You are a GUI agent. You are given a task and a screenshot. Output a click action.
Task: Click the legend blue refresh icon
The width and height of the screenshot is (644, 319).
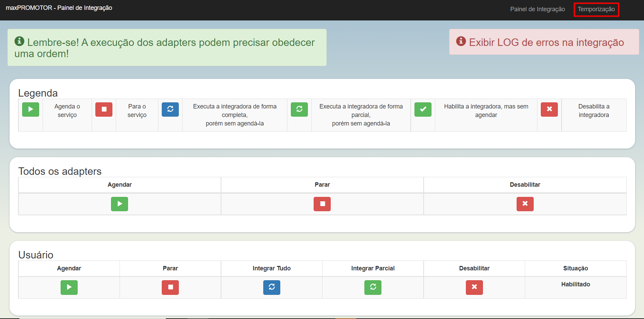point(170,110)
